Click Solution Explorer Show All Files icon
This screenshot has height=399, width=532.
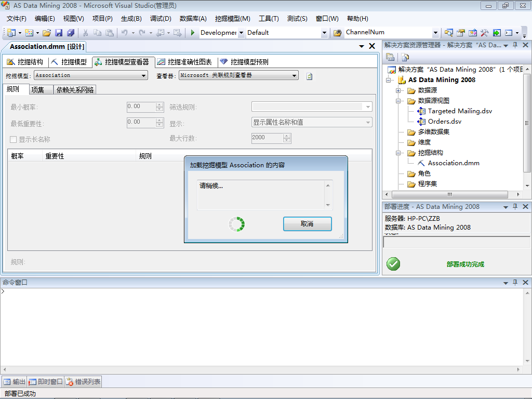405,57
